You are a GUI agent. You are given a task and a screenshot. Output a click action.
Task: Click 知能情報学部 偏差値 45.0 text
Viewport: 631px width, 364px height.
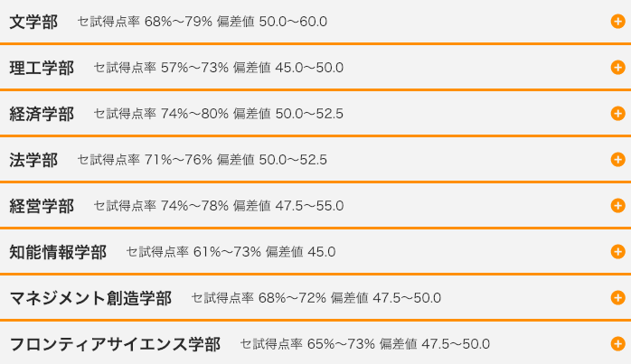[300, 252]
